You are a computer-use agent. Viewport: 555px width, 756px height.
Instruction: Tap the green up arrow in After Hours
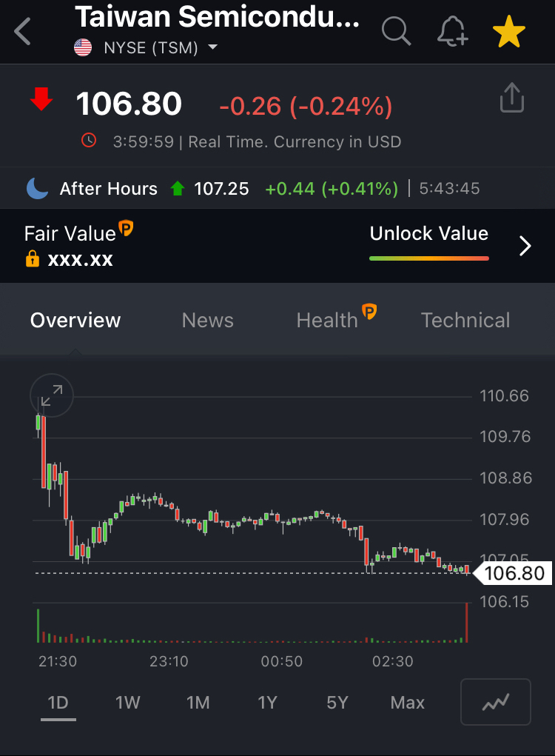point(178,188)
